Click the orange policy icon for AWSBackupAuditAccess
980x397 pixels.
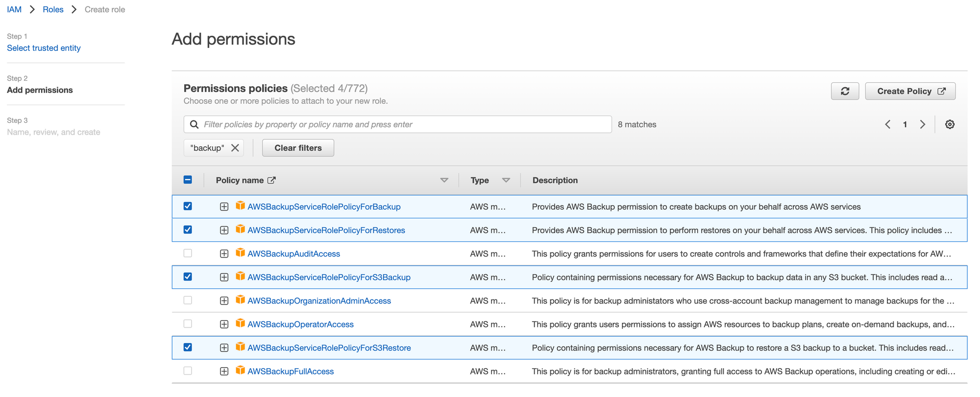point(240,253)
